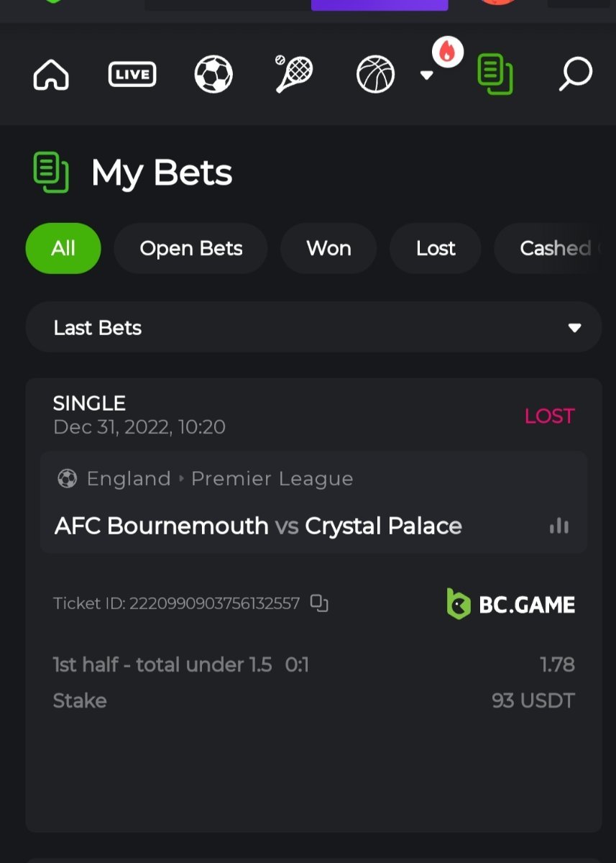Switch to the Cashed out filter
The width and height of the screenshot is (616, 863).
click(x=555, y=249)
